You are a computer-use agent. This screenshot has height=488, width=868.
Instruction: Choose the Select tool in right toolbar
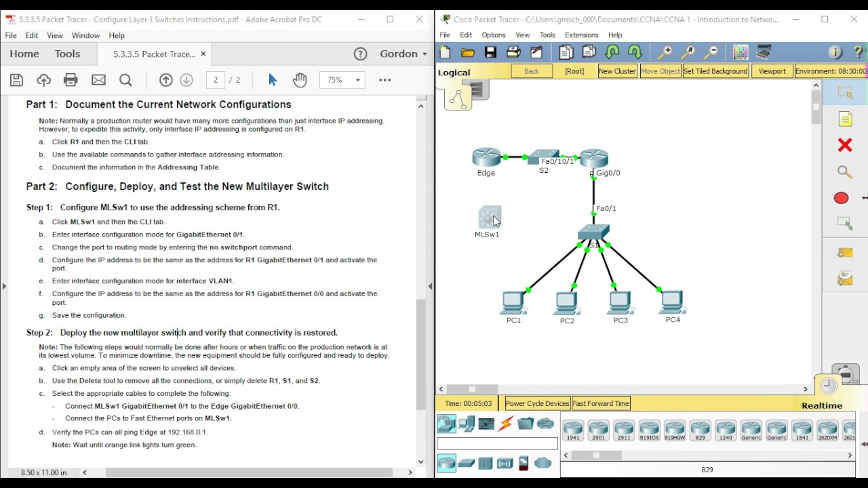coord(845,94)
